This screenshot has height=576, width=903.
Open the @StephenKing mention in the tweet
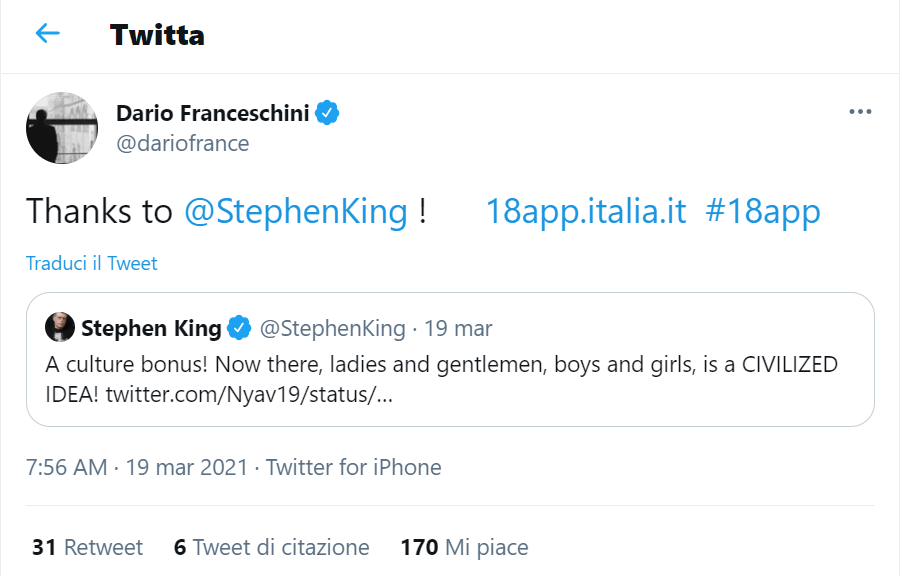point(296,211)
